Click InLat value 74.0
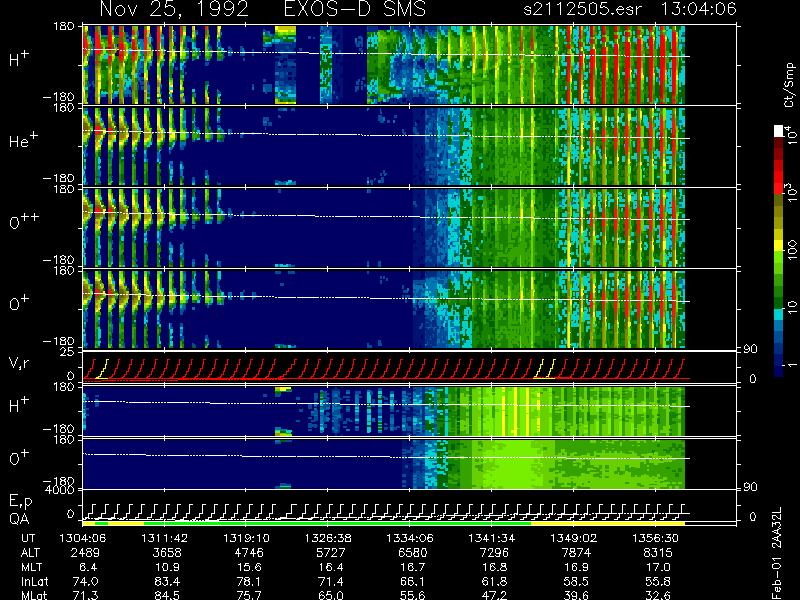The width and height of the screenshot is (800, 600). [85, 581]
